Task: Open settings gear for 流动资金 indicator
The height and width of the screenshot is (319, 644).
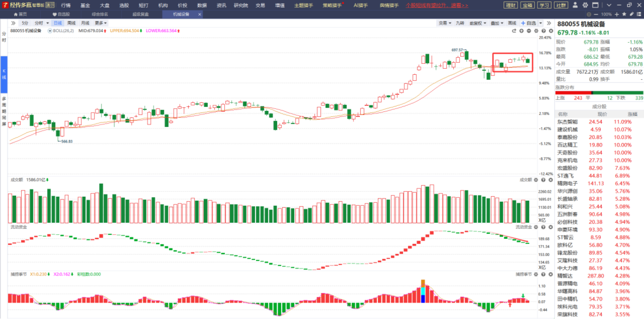Action: point(536,227)
